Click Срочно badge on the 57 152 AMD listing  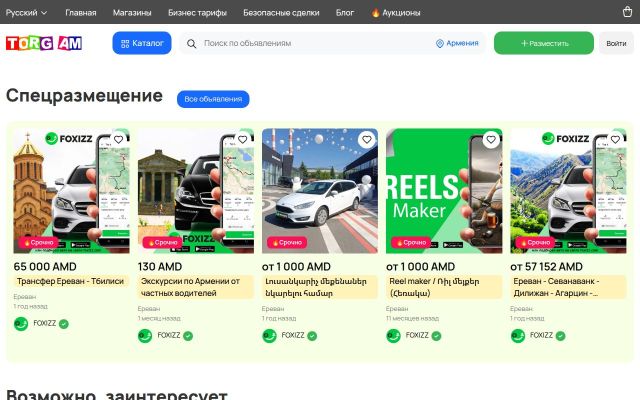click(x=535, y=242)
